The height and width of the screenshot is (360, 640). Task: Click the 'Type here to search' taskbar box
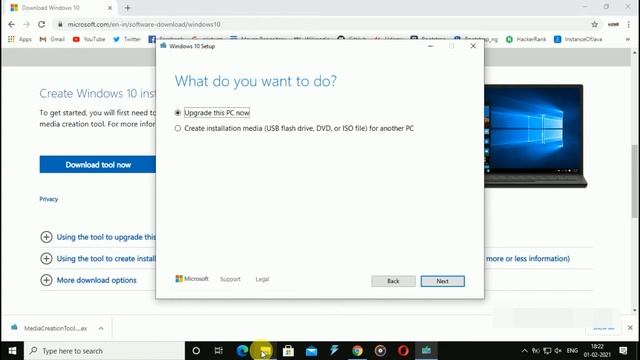(x=104, y=351)
